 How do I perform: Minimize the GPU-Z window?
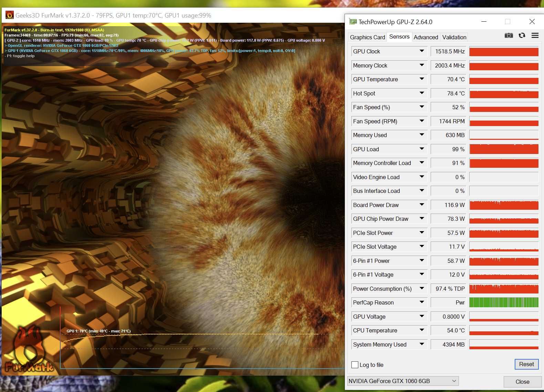pyautogui.click(x=484, y=22)
